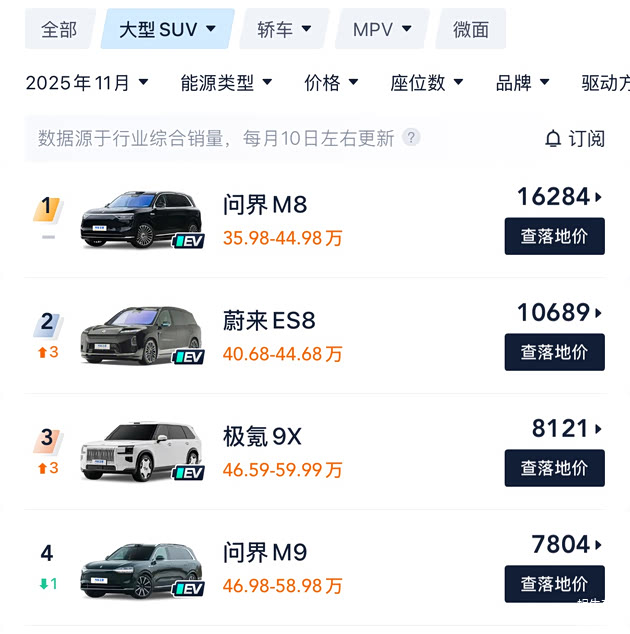Expand the 座位数 filter
This screenshot has height=634, width=630.
click(x=427, y=83)
